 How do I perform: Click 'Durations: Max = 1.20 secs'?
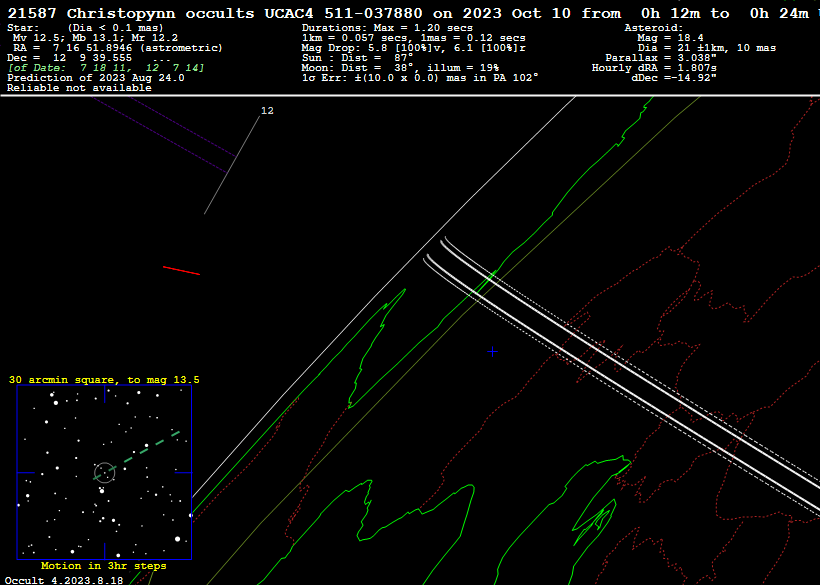point(387,28)
